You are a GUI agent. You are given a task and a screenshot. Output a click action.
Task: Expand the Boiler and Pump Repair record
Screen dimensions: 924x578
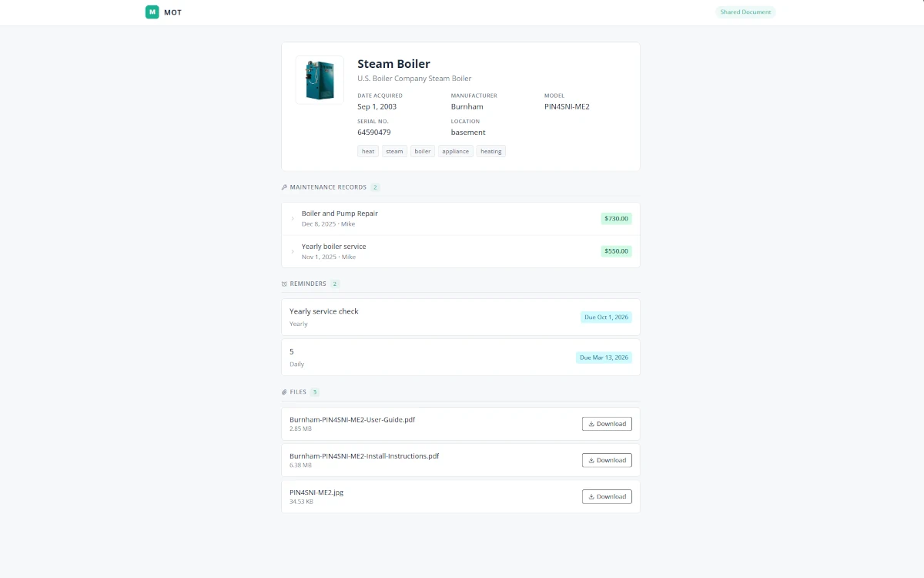[292, 218]
